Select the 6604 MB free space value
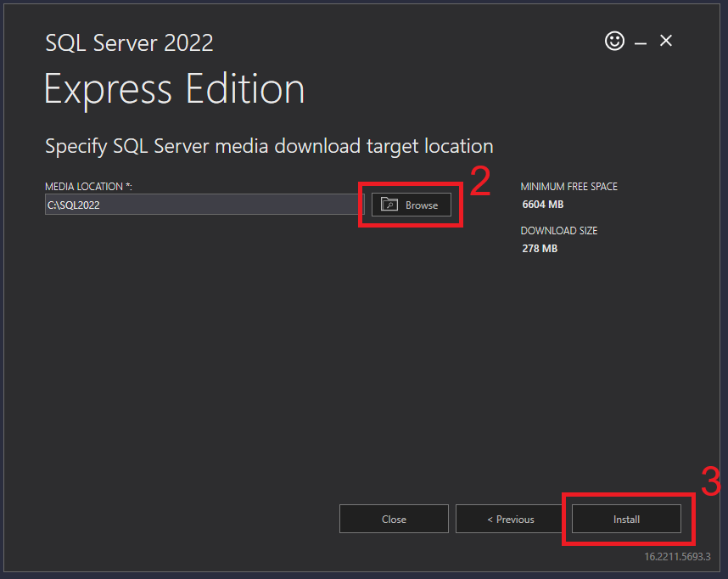The width and height of the screenshot is (728, 579). click(543, 205)
